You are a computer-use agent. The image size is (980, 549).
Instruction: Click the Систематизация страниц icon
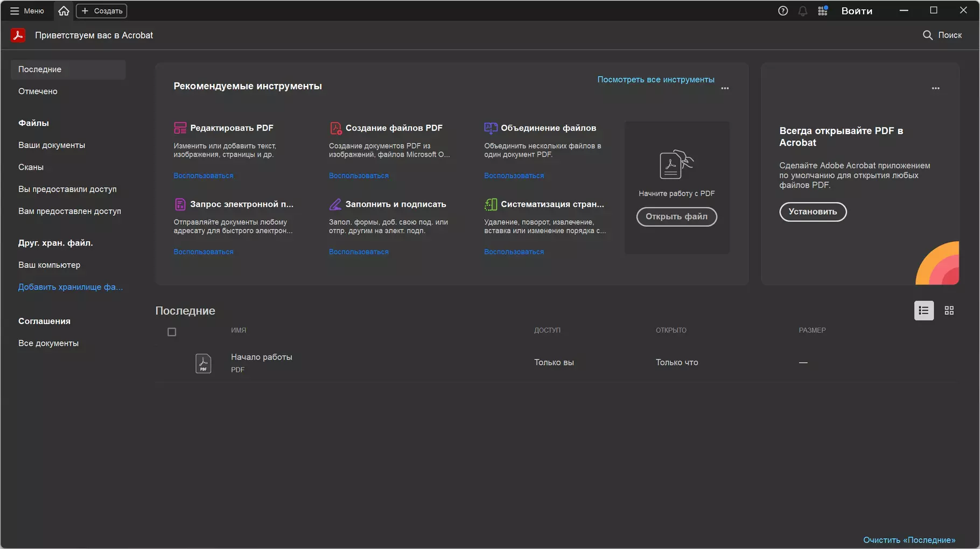pyautogui.click(x=491, y=205)
